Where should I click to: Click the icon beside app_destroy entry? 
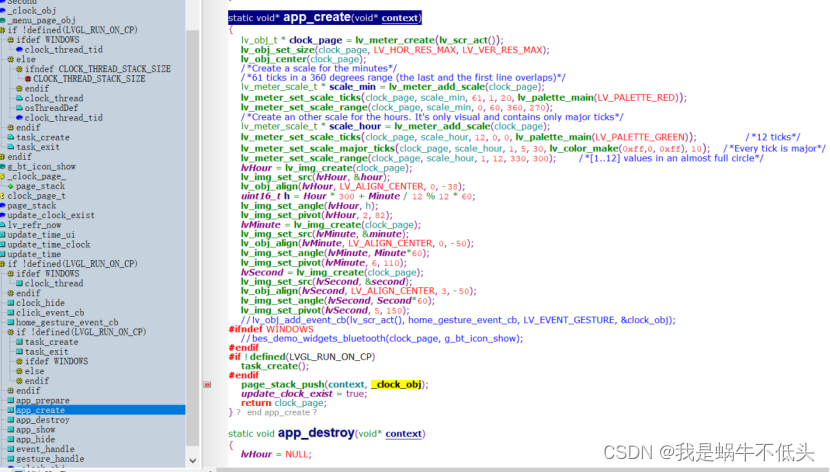coord(11,420)
